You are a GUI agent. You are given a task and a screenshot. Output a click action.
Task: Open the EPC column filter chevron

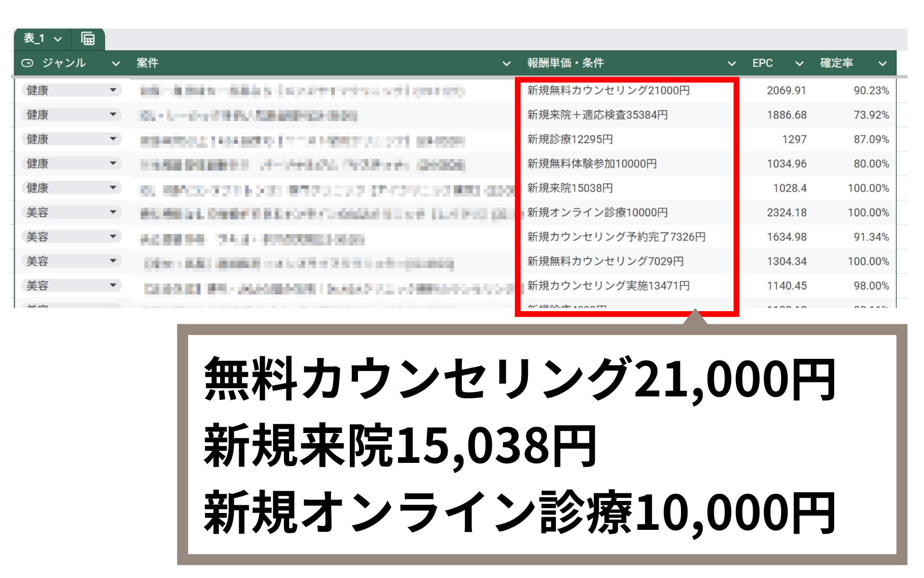pos(799,64)
